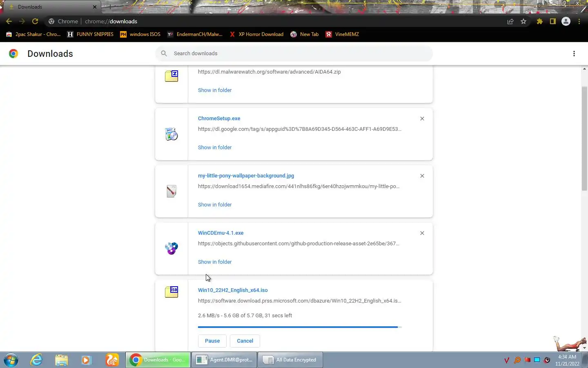This screenshot has height=368, width=588.
Task: Open the FUNNY SNIPPIES bookmark
Action: (x=90, y=34)
